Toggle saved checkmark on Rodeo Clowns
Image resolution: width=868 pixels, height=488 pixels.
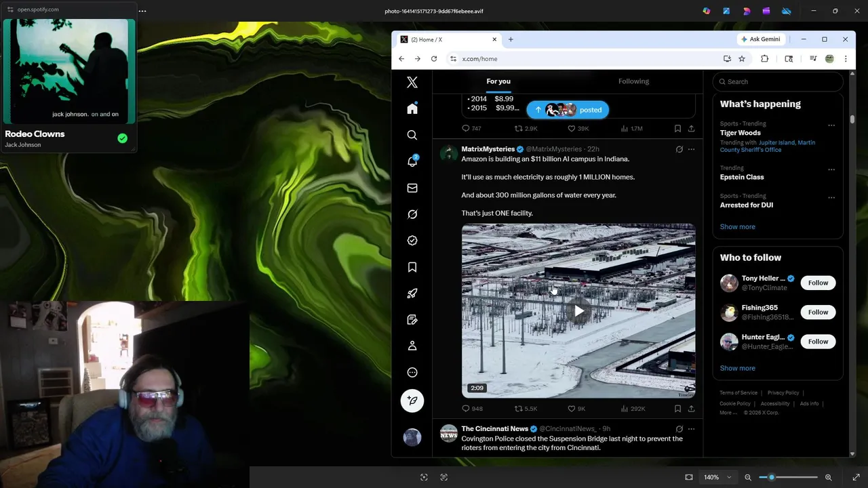122,138
